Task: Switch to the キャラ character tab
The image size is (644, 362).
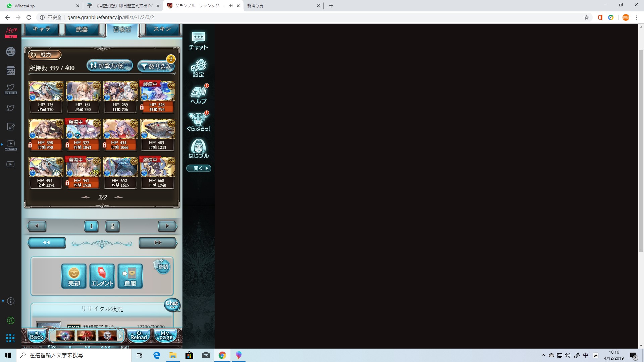Action: tap(41, 29)
